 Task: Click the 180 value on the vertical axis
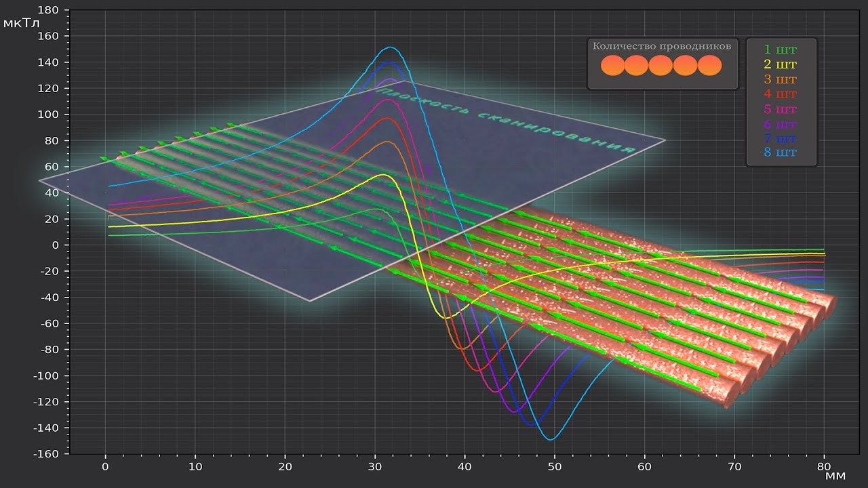pyautogui.click(x=50, y=10)
